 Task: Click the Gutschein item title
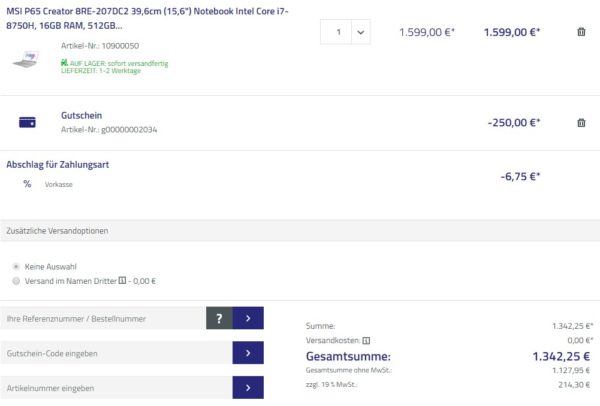[81, 115]
